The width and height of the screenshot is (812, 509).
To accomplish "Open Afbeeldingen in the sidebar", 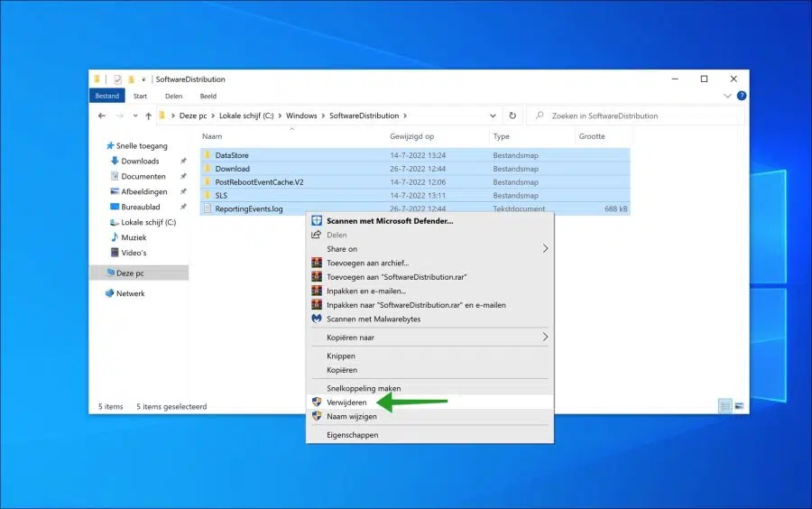I will [144, 191].
